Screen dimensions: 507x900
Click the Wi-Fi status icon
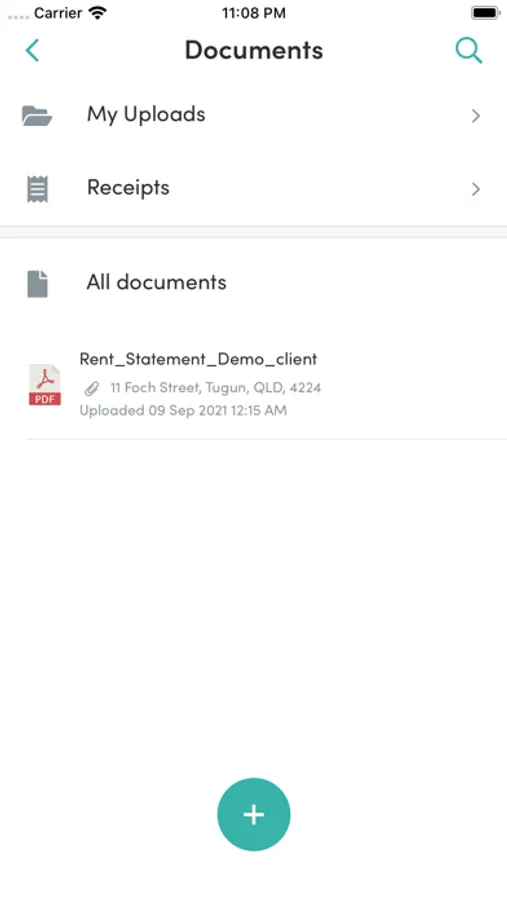[98, 13]
